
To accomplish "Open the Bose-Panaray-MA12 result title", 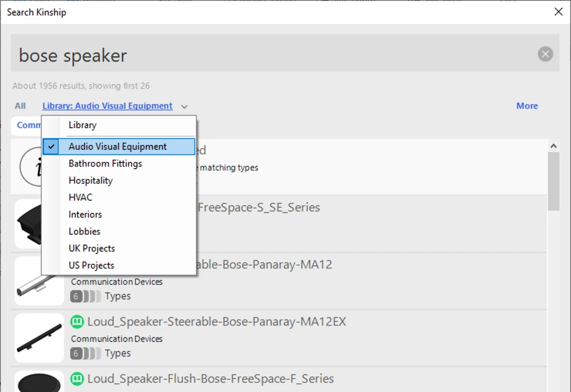I will 264,265.
